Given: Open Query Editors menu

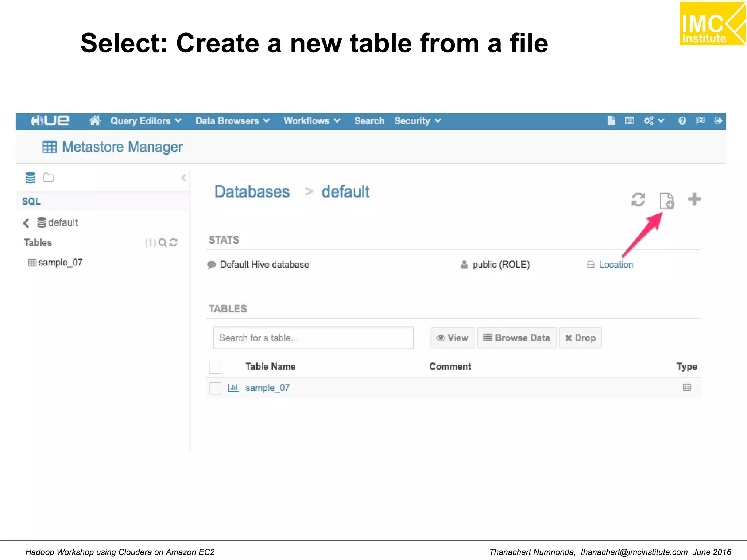Looking at the screenshot, I should [x=146, y=121].
